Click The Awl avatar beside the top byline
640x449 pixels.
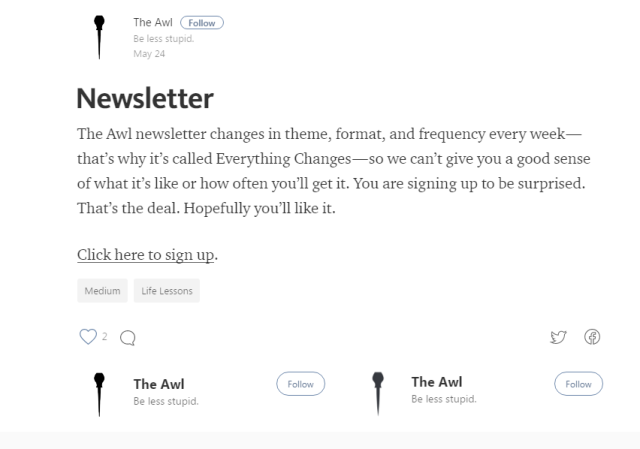coord(99,37)
